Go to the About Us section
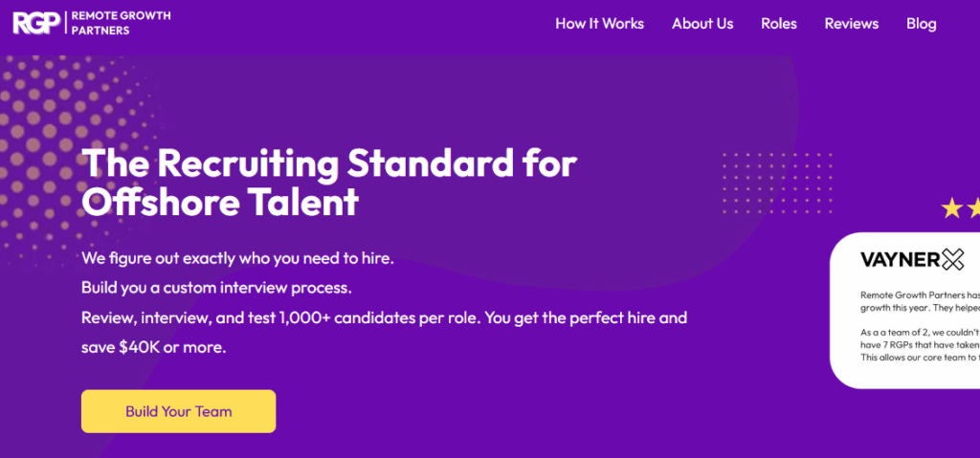Viewport: 980px width, 458px height. (702, 24)
